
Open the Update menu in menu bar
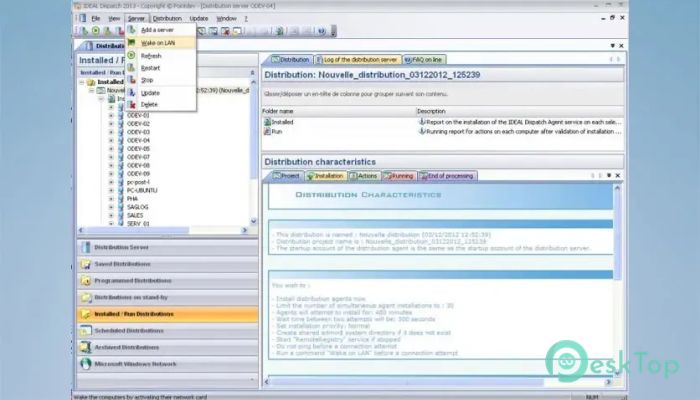tap(199, 18)
